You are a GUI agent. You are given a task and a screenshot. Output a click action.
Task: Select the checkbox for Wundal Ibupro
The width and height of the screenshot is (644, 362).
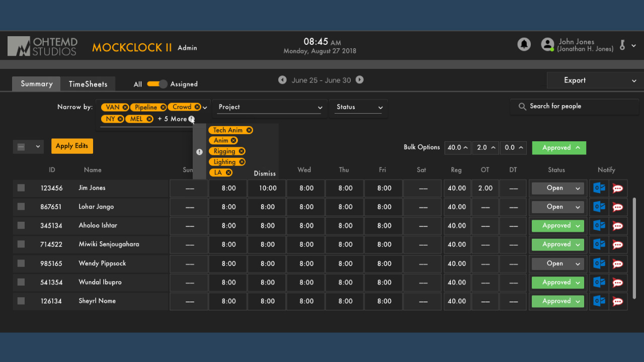coord(21,282)
